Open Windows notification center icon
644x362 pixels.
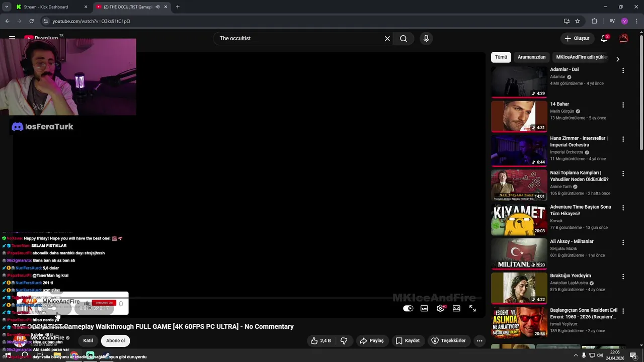[x=633, y=355]
